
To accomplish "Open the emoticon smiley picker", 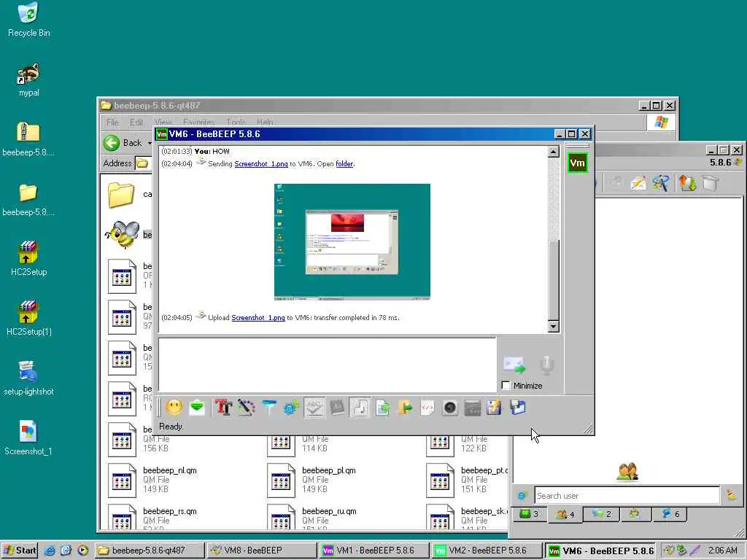I will pyautogui.click(x=174, y=408).
